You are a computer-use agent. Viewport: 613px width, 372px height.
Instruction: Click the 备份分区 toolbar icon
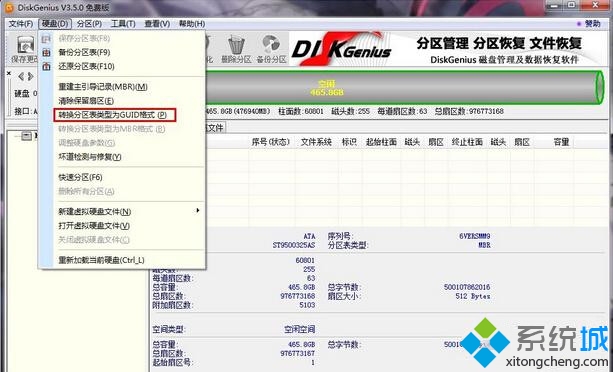click(x=271, y=45)
